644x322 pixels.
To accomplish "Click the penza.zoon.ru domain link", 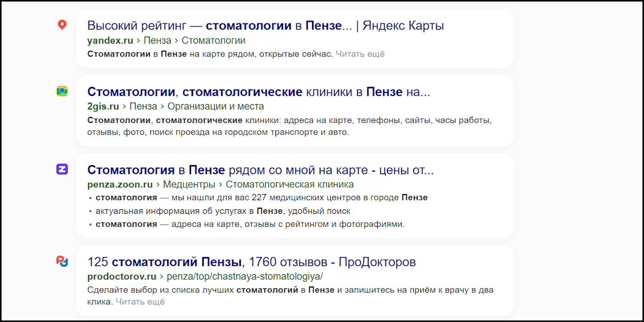I will coord(120,184).
